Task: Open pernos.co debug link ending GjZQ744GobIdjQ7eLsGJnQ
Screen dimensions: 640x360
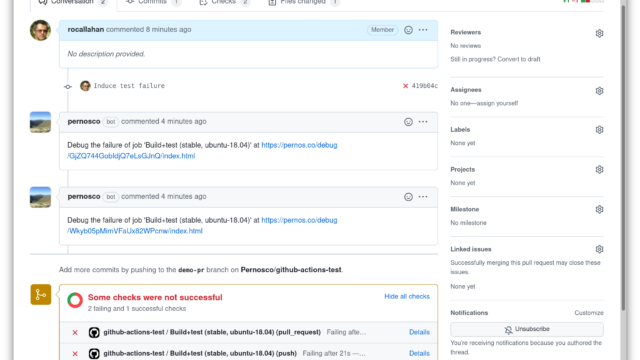Action: [x=202, y=150]
